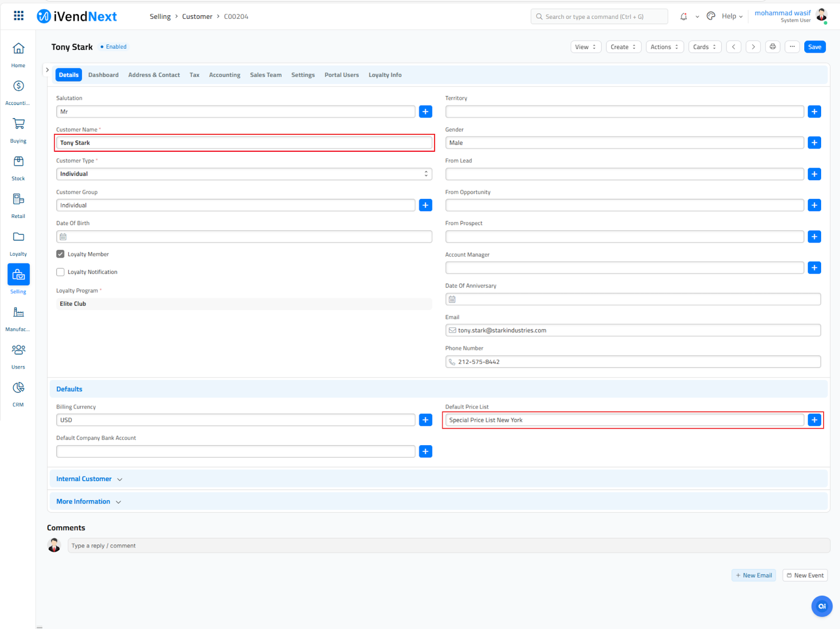Viewport: 840px width, 629px height.
Task: Print the customer record
Action: click(x=773, y=47)
